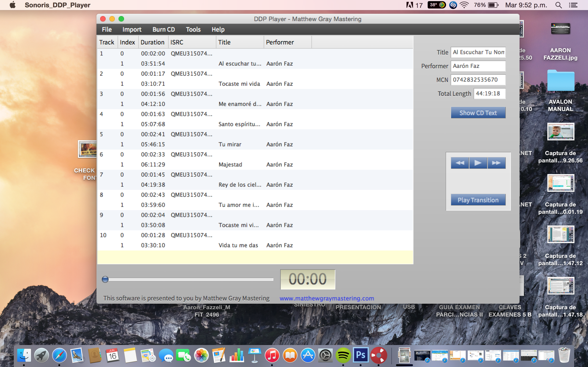
Task: Open Spotify from the dock
Action: coord(343,355)
